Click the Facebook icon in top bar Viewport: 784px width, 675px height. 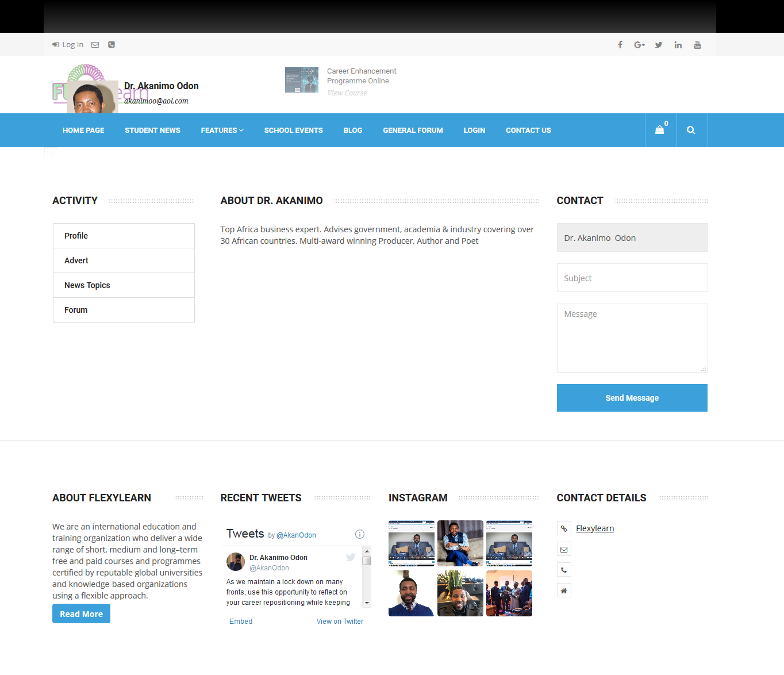(x=620, y=45)
